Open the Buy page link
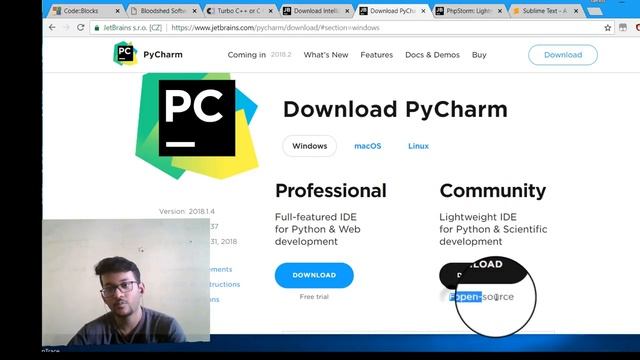The image size is (640, 360). [479, 55]
